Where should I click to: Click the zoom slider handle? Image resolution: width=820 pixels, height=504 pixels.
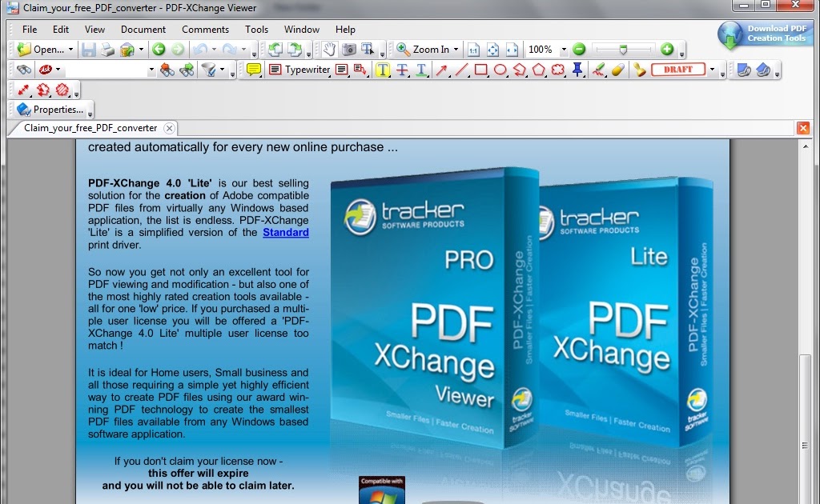point(623,49)
